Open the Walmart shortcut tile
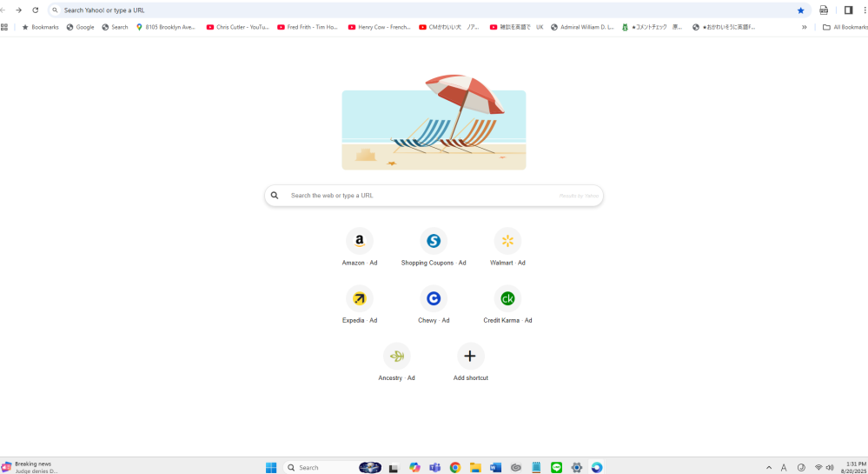 [x=507, y=247]
